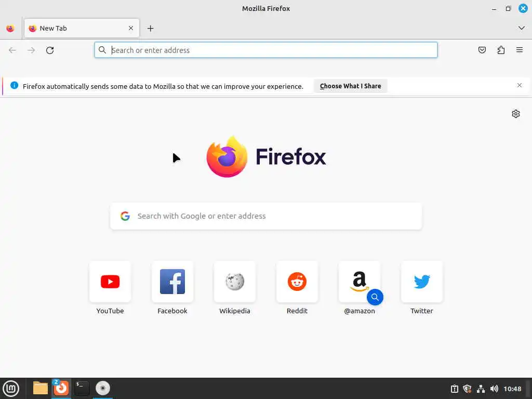
Task: Click the magnifier icon in address bar
Action: tap(102, 50)
